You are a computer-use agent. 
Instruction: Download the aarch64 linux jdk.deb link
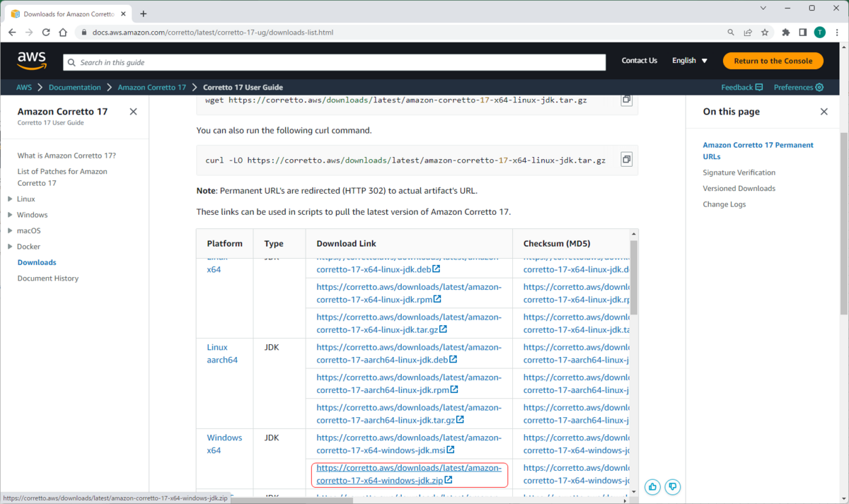click(409, 353)
